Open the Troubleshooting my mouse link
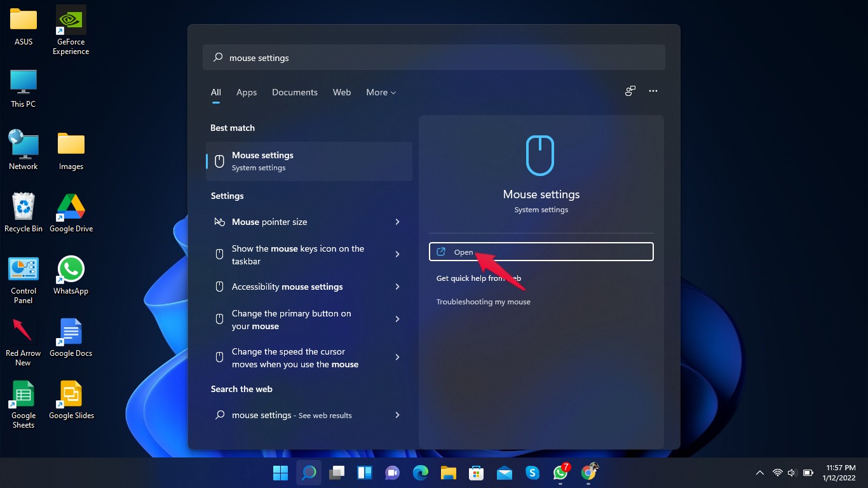Screen dimensions: 868x488 [484, 302]
